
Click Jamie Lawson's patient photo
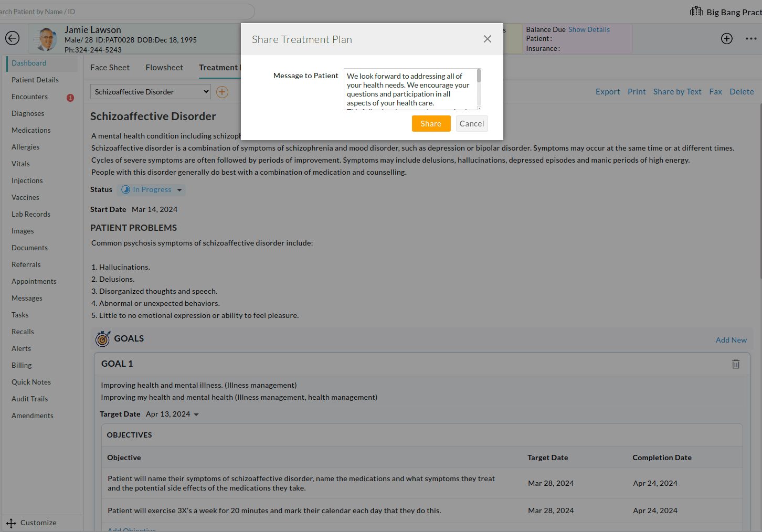point(47,39)
